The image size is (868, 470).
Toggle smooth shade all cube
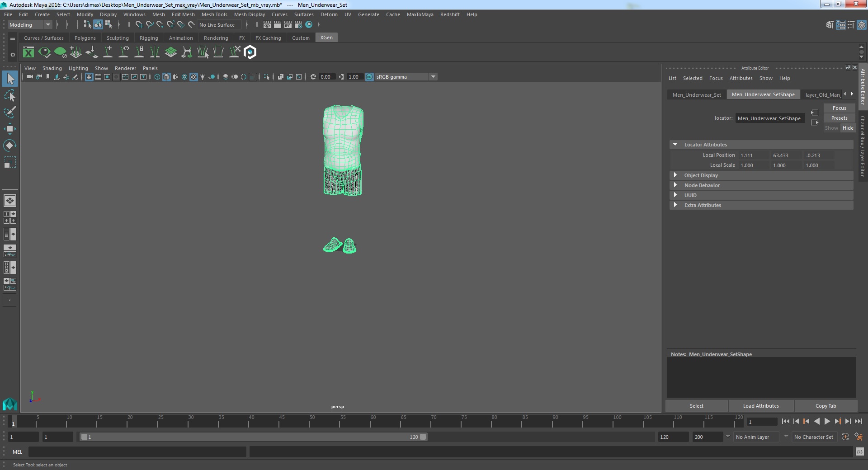click(x=166, y=77)
